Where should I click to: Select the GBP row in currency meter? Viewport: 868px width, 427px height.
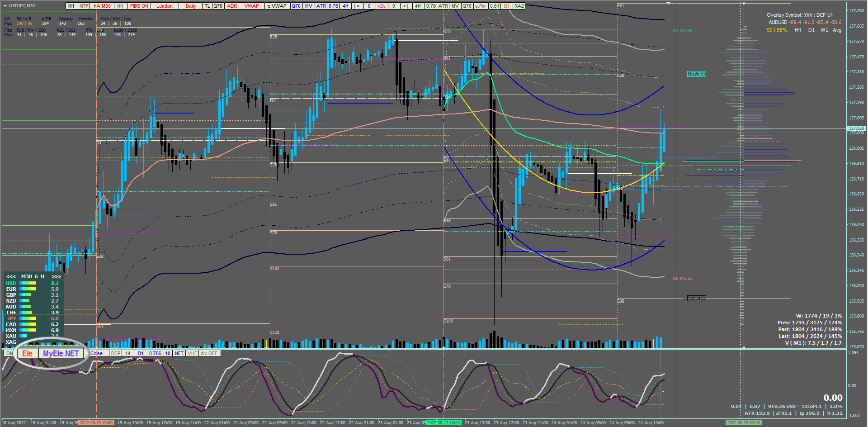(32, 295)
